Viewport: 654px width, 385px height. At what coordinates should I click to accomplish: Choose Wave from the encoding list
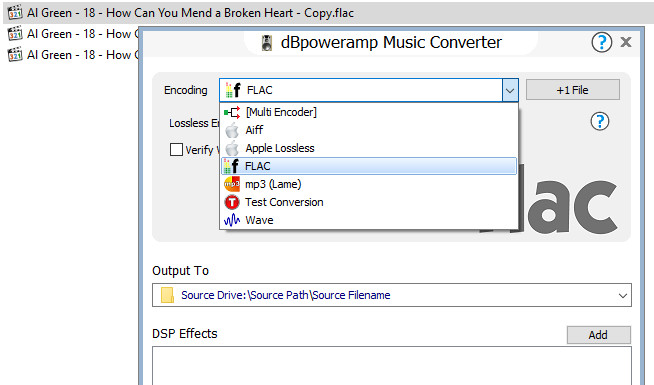(369, 220)
